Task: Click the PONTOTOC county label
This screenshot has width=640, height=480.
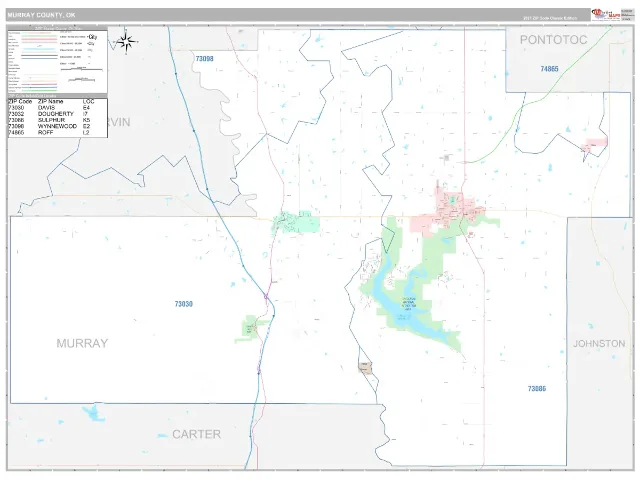Action: click(x=553, y=40)
